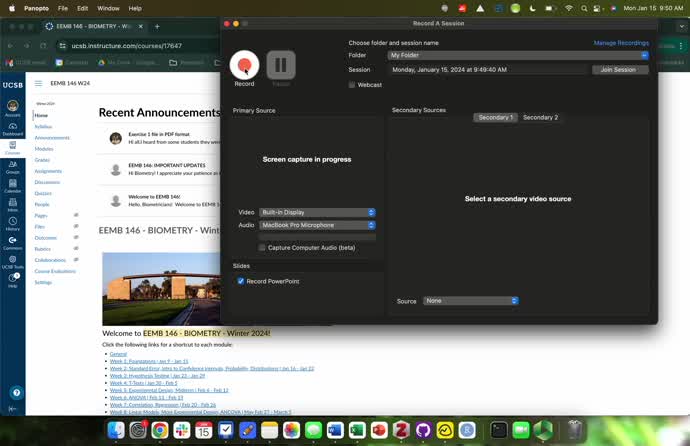Viewport: 690px width, 446px height.
Task: Click the red Record button
Action: 244,65
